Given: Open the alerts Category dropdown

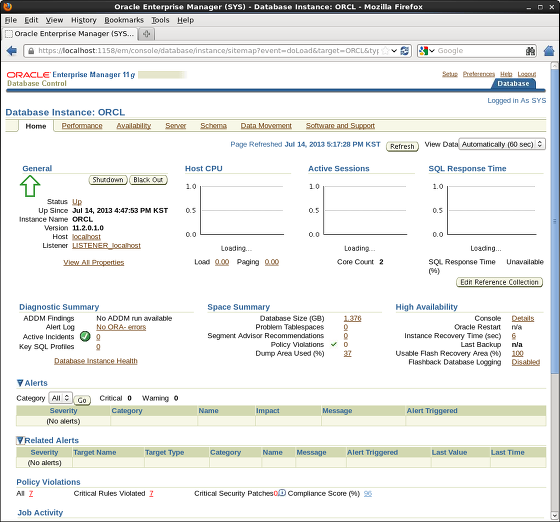Looking at the screenshot, I should [60, 398].
